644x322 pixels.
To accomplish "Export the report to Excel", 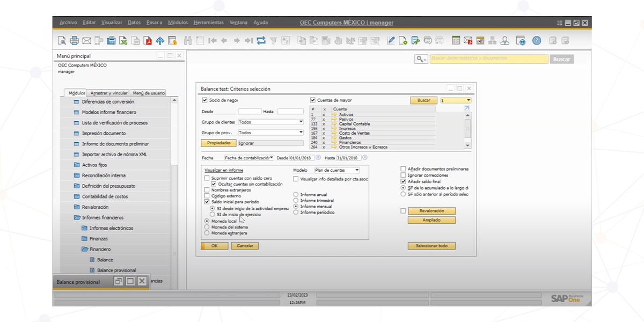I will [125, 40].
